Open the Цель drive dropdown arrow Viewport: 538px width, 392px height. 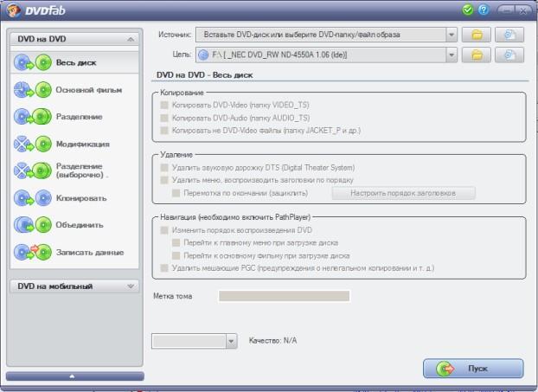click(452, 55)
